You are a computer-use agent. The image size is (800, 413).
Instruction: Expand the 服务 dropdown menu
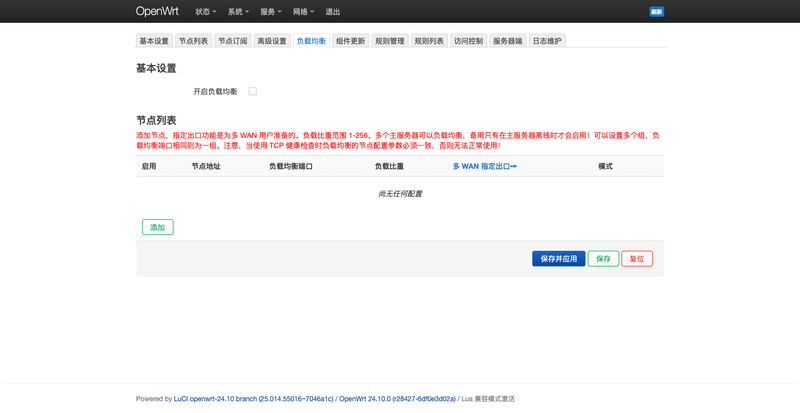271,12
